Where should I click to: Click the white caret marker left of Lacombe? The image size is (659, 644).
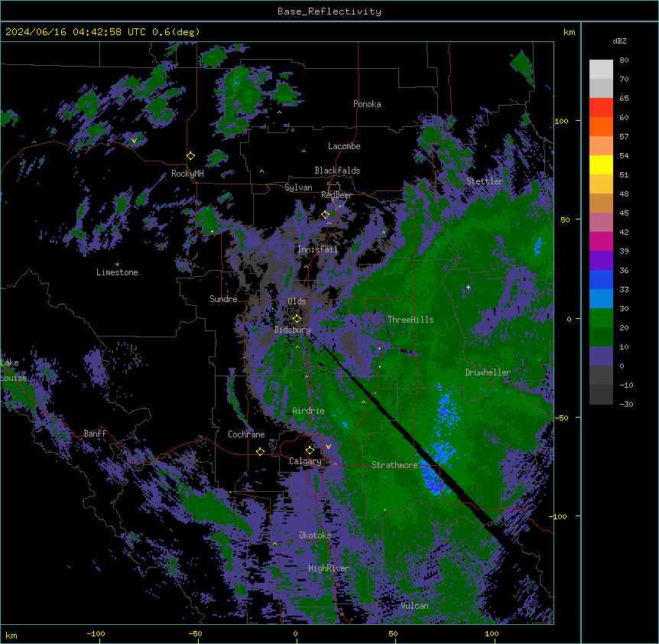point(304,151)
